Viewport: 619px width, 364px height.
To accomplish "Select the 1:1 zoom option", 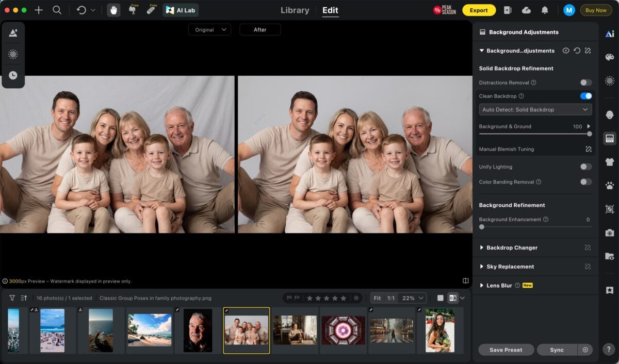I will tap(391, 298).
